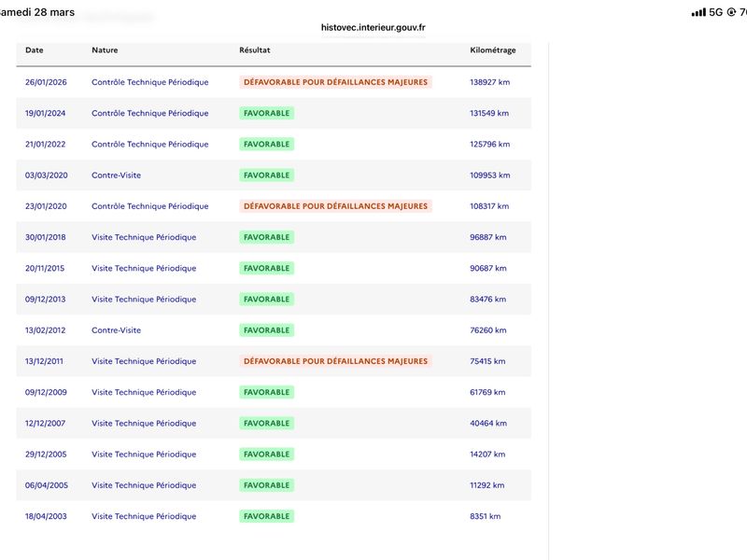Click Contrôle Technique Périodique in the 21/01/2022 row
Screen dimensions: 747x560
[150, 144]
